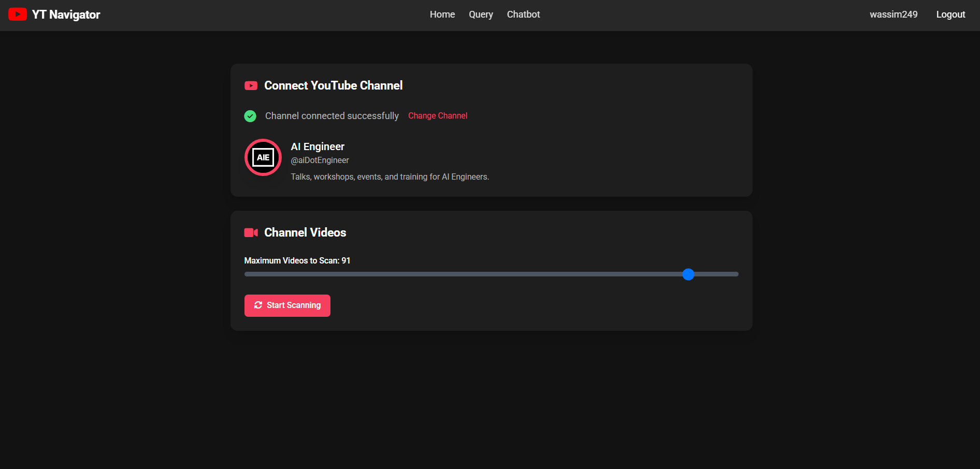
Task: Click the Channel connected successfully message
Action: pyautogui.click(x=332, y=116)
